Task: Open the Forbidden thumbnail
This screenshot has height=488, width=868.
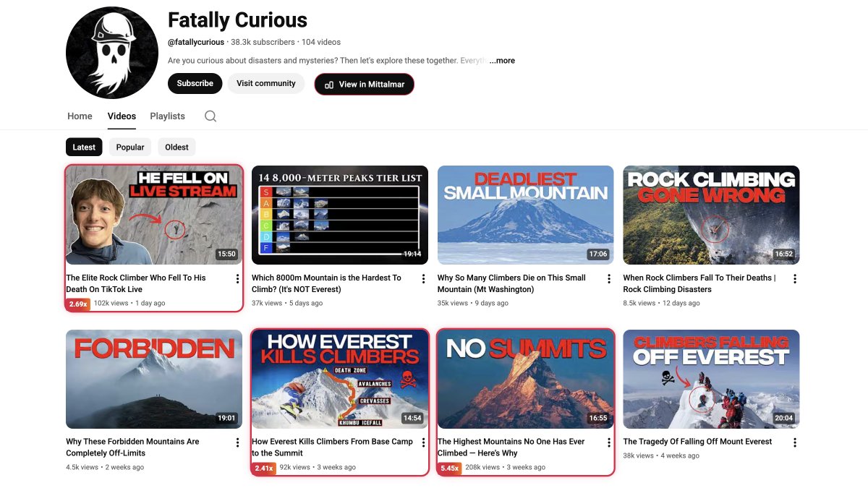Action: (154, 380)
